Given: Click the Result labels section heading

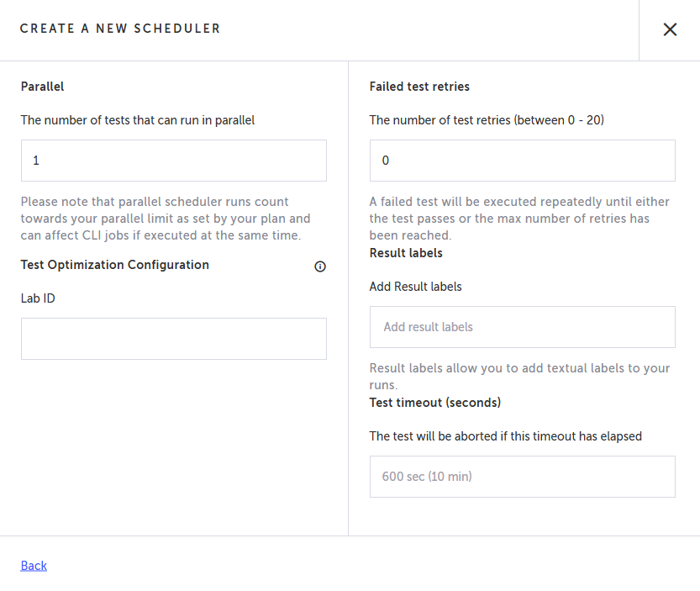Looking at the screenshot, I should tap(406, 253).
